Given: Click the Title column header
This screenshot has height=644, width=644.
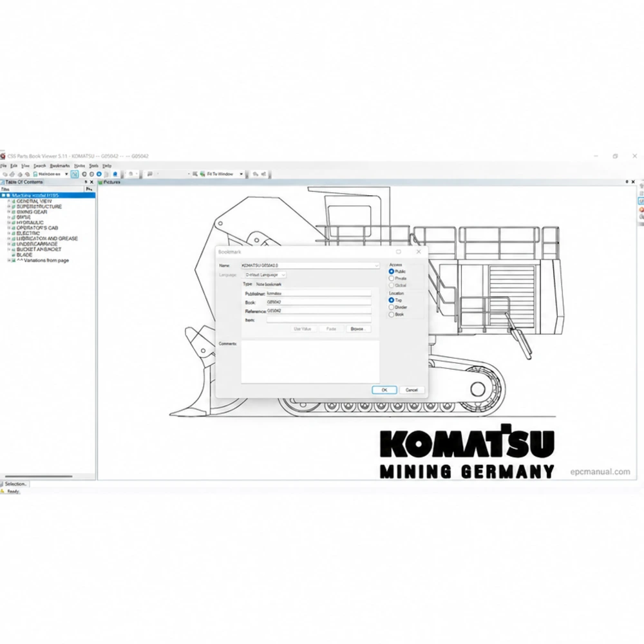Looking at the screenshot, I should [42, 189].
